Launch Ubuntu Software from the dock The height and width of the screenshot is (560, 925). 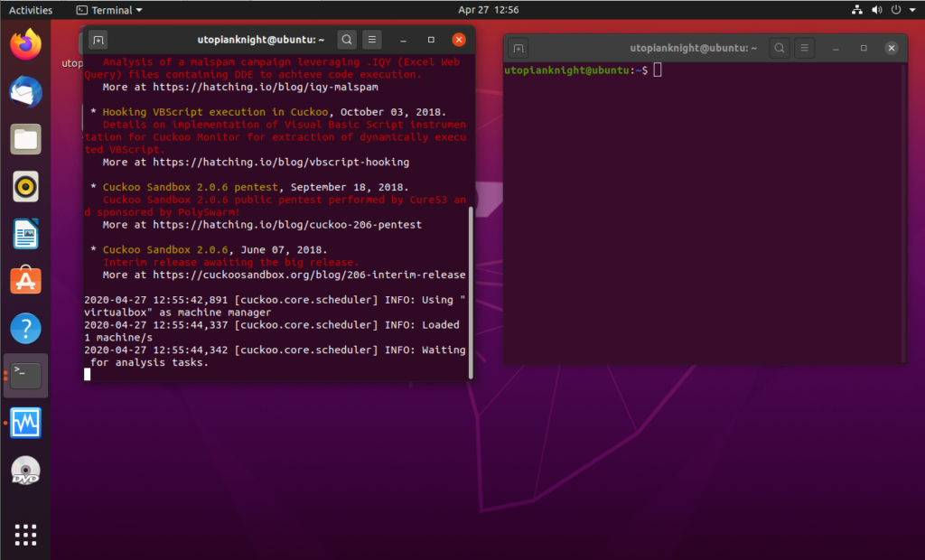click(x=24, y=280)
